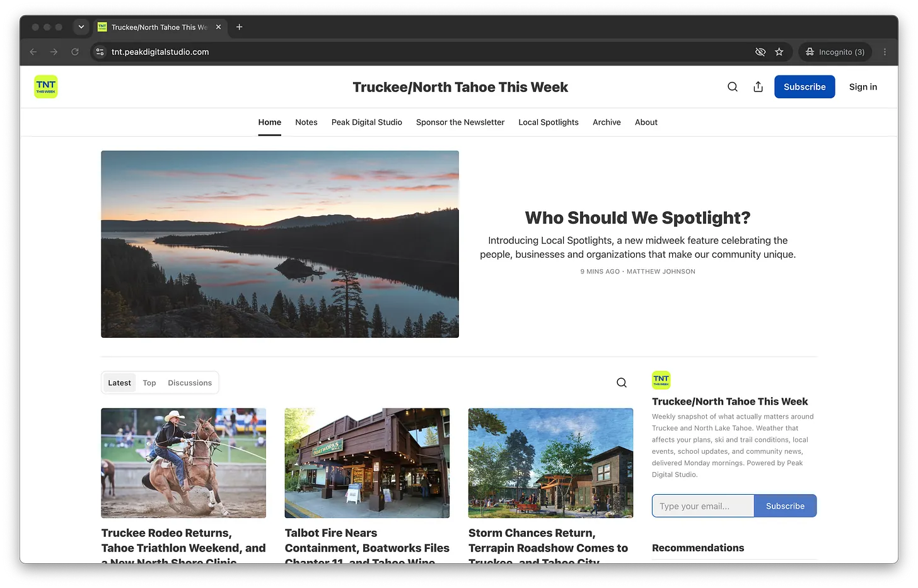Click the Incognito (3) indicator
This screenshot has height=588, width=918.
coord(835,52)
